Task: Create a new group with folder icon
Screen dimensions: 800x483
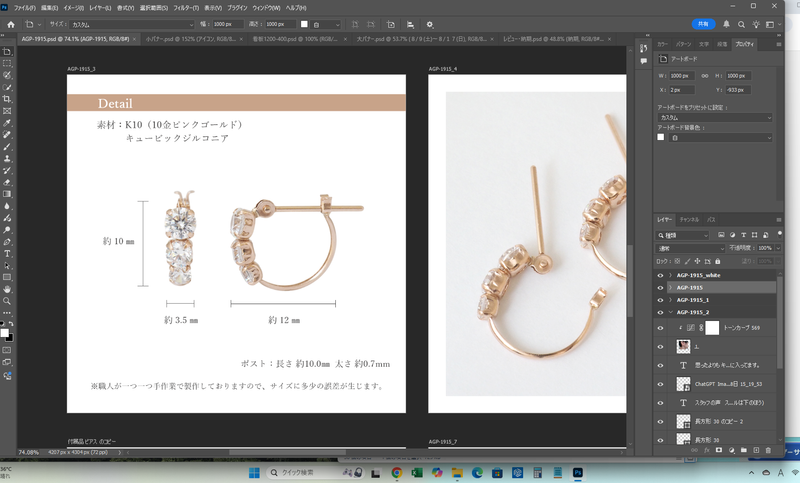Action: pos(743,450)
